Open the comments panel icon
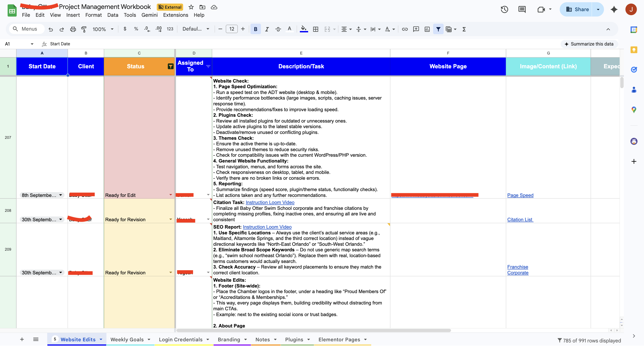Screen dimensions: 644x346 pyautogui.click(x=522, y=9)
